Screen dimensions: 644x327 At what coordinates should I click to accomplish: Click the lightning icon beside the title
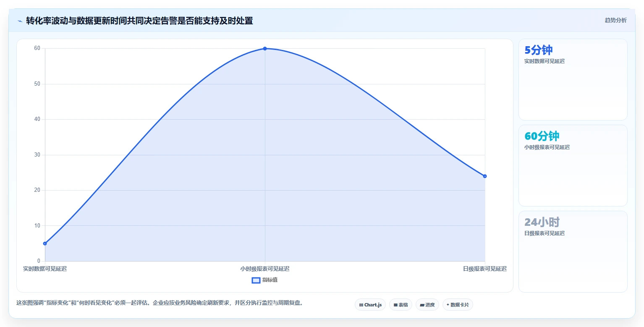point(20,21)
